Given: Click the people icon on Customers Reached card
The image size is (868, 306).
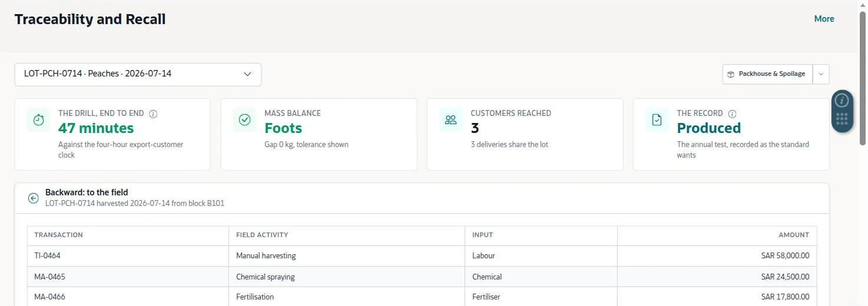Looking at the screenshot, I should [x=451, y=120].
